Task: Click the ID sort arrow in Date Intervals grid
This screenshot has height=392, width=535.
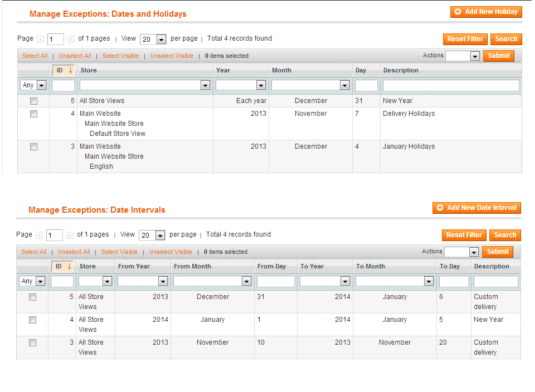Action: pyautogui.click(x=68, y=266)
